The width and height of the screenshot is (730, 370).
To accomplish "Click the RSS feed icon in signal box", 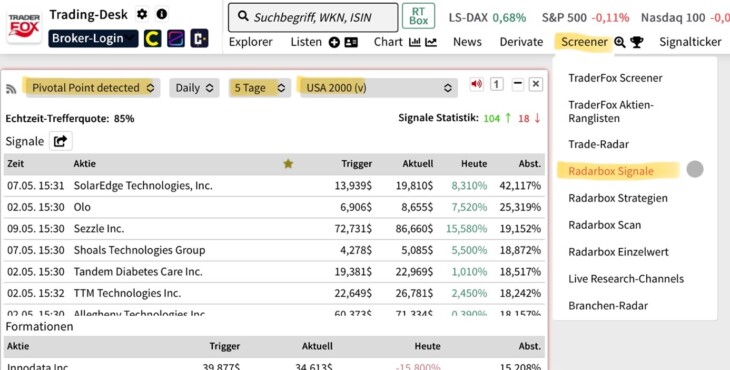I will (11, 89).
